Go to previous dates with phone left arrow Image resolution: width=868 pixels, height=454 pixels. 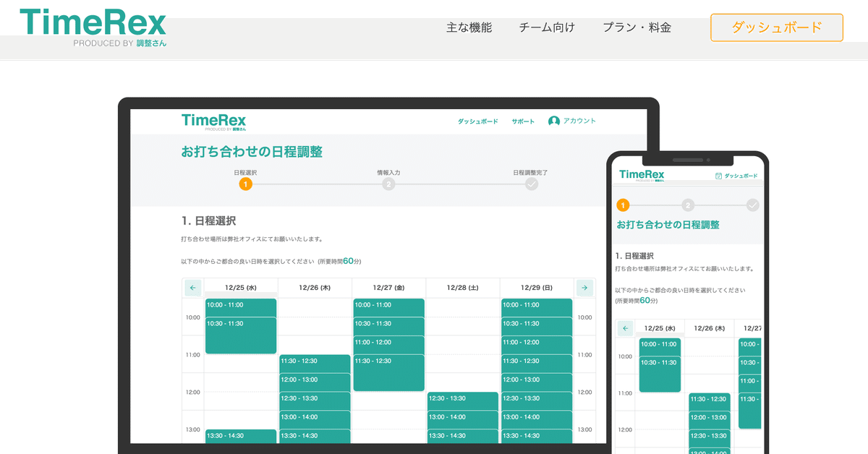point(625,328)
